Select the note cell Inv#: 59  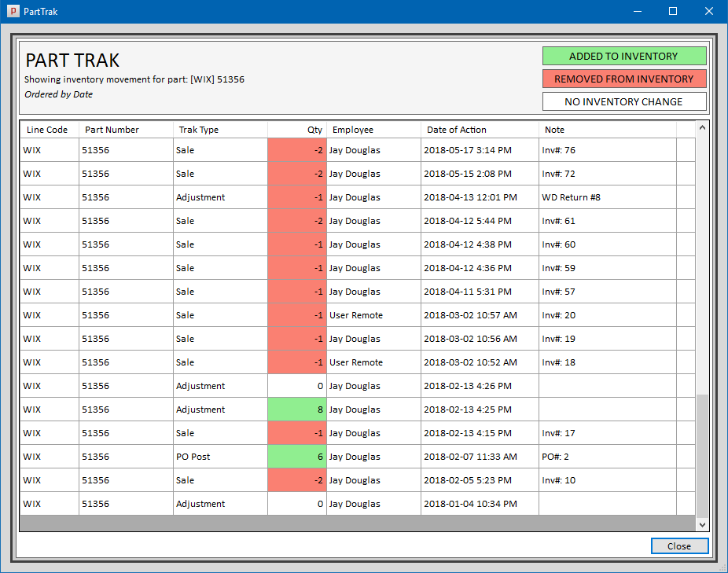[x=607, y=268]
